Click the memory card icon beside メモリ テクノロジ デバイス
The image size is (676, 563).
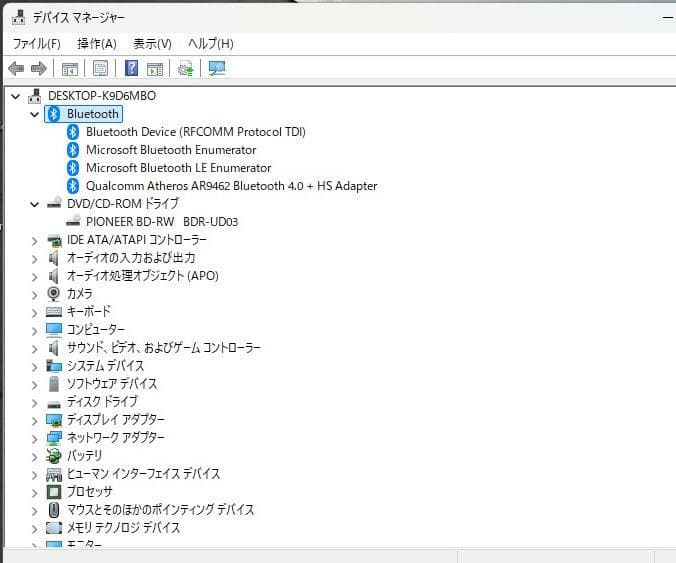click(54, 528)
